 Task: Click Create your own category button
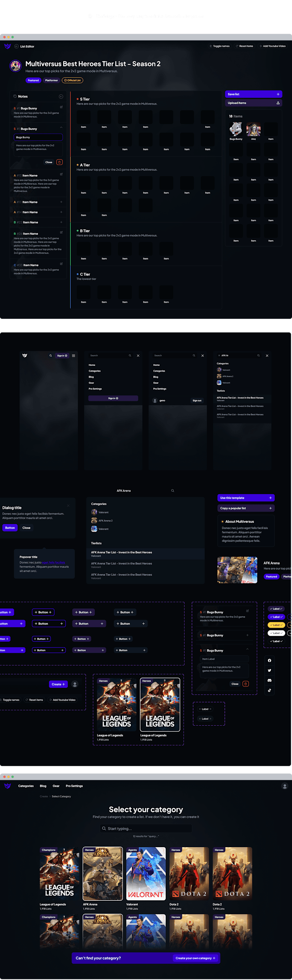tap(195, 958)
